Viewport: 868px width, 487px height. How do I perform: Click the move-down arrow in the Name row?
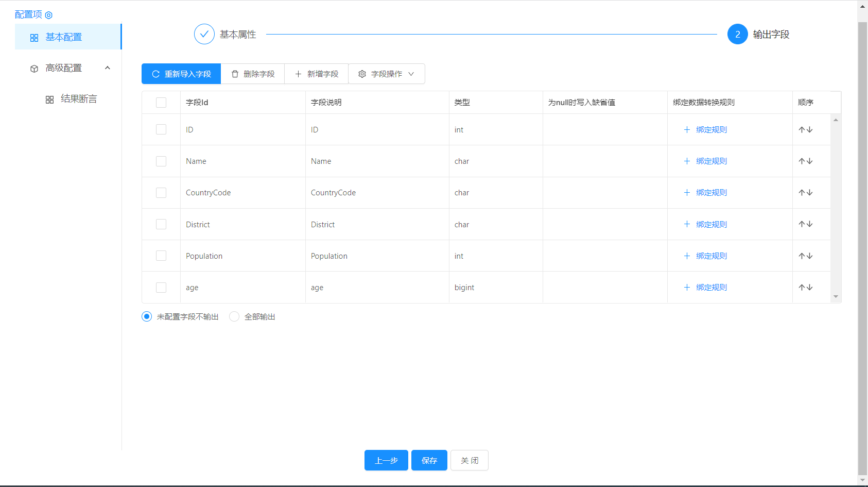[810, 161]
